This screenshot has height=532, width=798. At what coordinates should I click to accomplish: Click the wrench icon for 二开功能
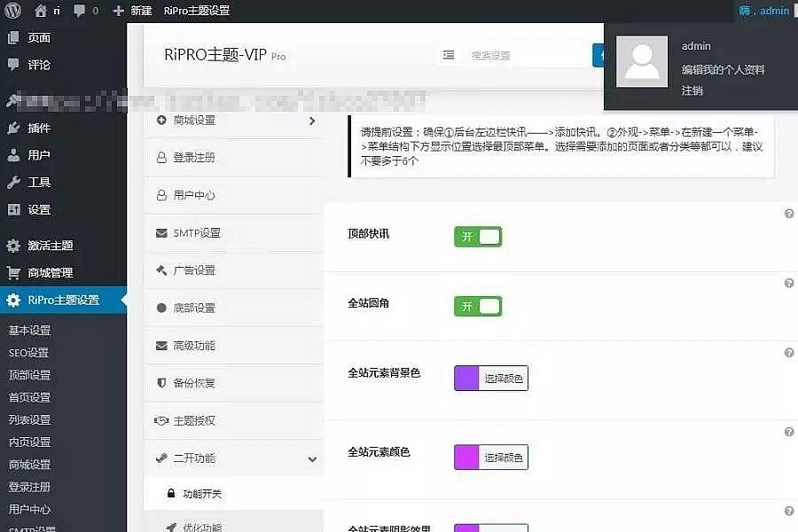(161, 458)
